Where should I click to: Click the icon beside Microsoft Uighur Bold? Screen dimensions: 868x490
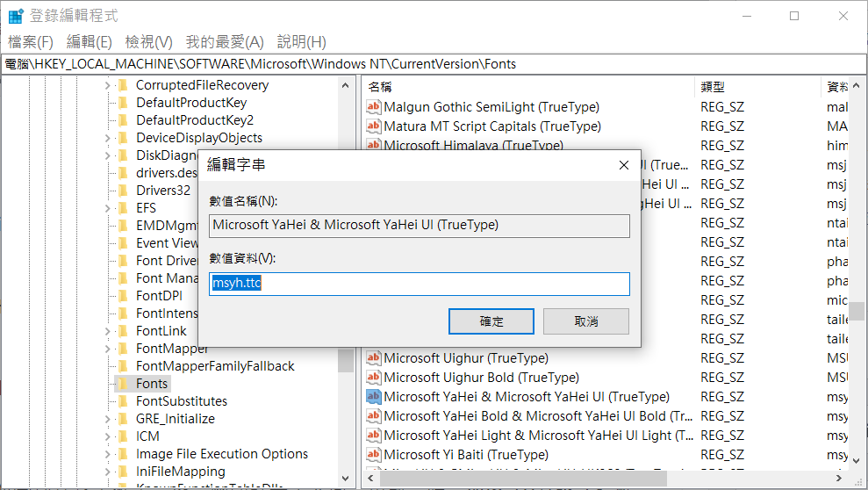click(x=373, y=378)
